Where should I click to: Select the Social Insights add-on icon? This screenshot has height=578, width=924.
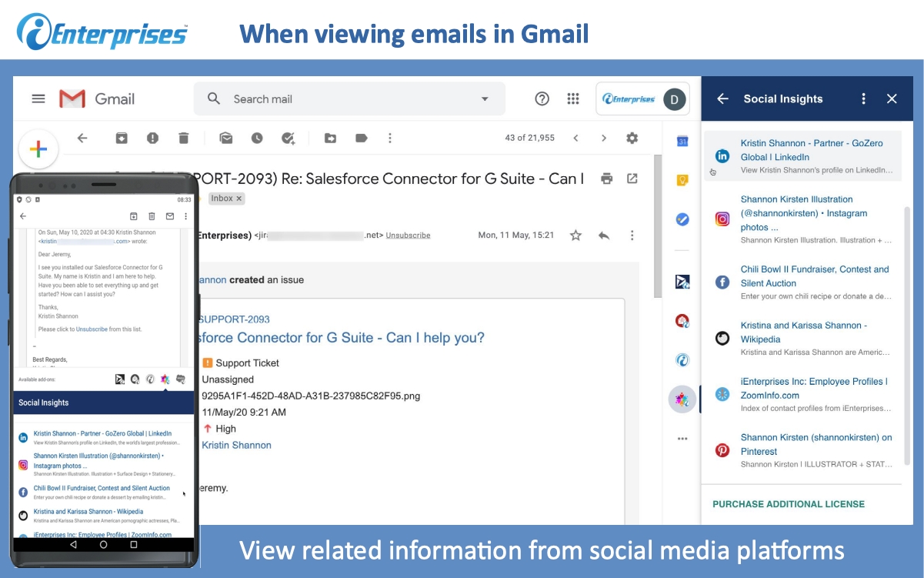coord(682,399)
